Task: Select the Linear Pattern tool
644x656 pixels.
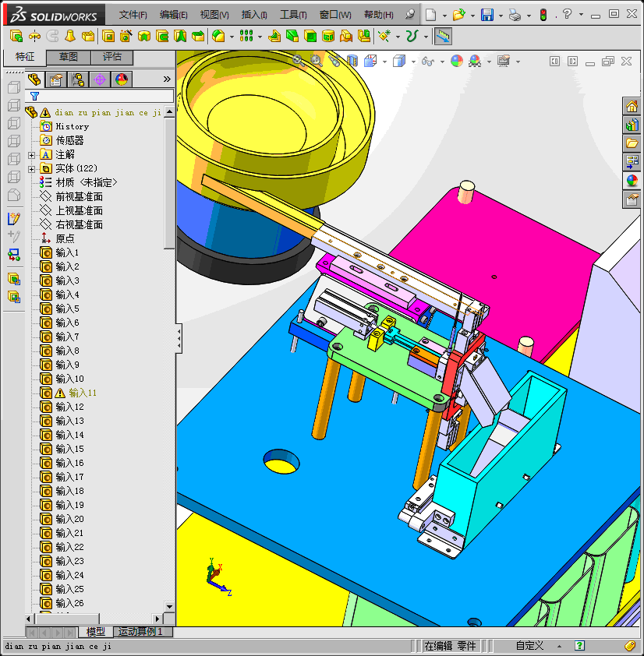Action: 246,37
